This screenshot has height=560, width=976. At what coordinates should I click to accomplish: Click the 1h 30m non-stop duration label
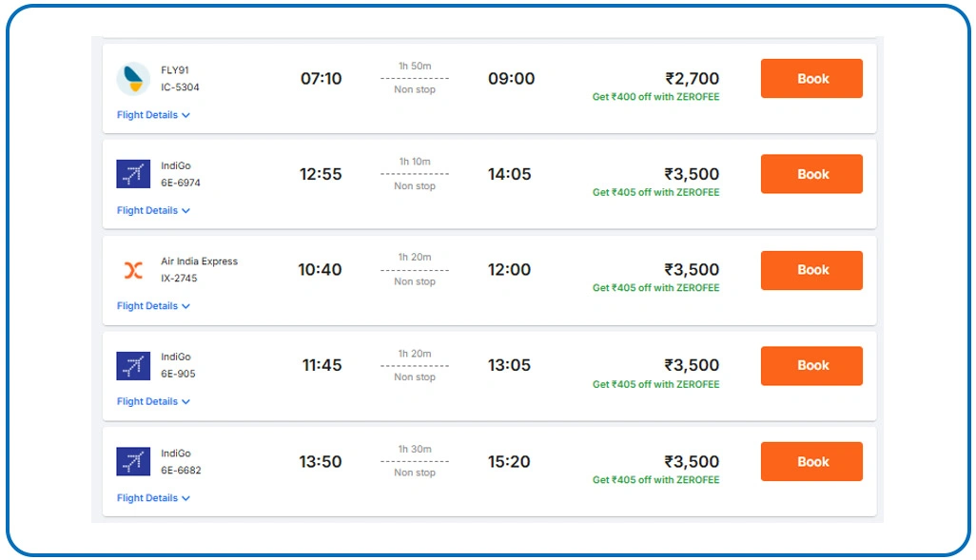[415, 449]
